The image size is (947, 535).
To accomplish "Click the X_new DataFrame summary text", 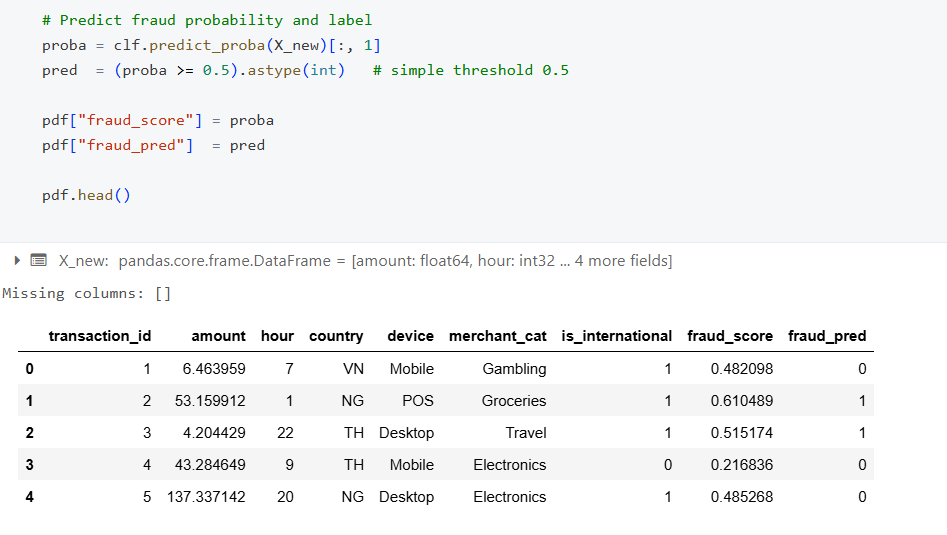I will tap(365, 261).
